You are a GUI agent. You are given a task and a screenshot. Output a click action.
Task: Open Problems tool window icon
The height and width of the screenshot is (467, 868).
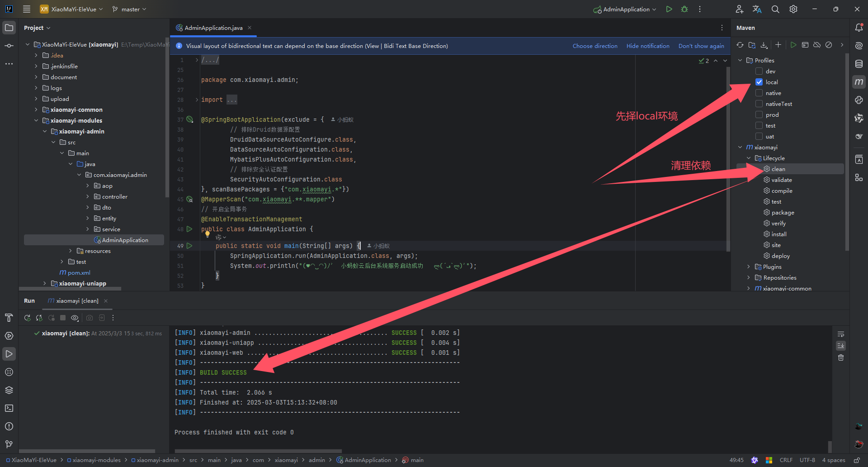point(9,426)
